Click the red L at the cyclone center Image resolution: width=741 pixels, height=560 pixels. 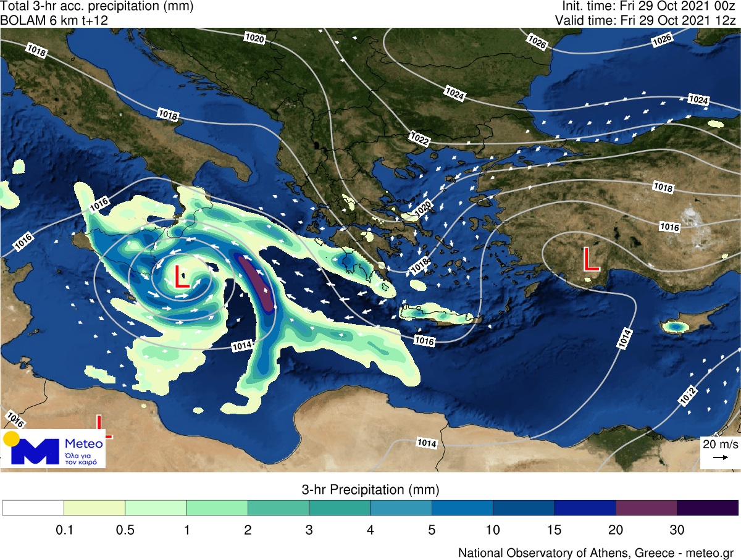tap(181, 277)
